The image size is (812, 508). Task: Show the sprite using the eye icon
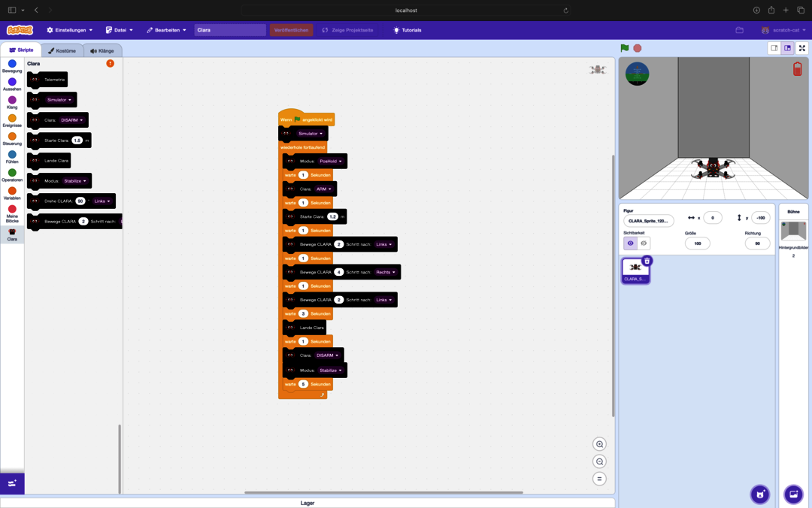tap(630, 243)
